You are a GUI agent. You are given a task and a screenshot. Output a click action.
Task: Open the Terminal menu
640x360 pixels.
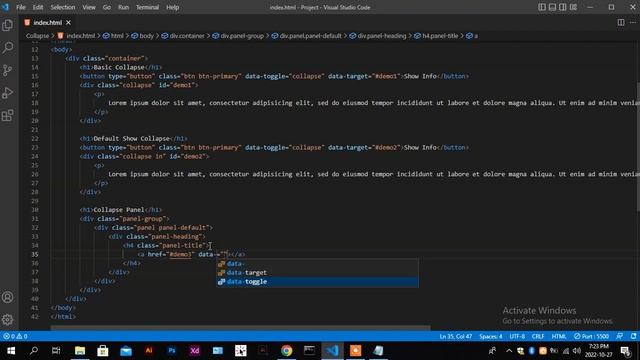pyautogui.click(x=147, y=7)
